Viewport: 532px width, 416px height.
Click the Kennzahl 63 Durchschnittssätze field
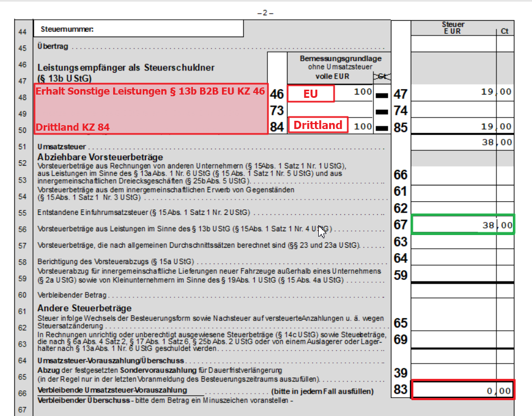click(462, 241)
